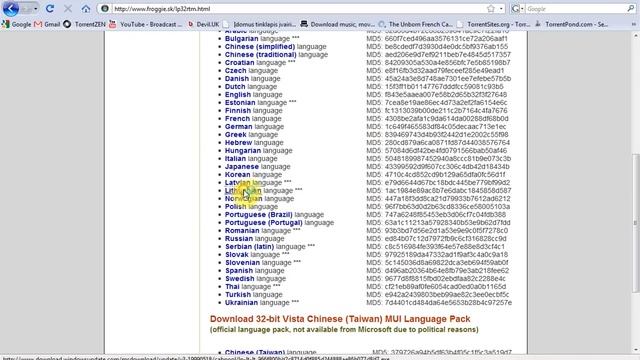
Task: Download the Bulgarian language pack
Action: tap(241, 39)
